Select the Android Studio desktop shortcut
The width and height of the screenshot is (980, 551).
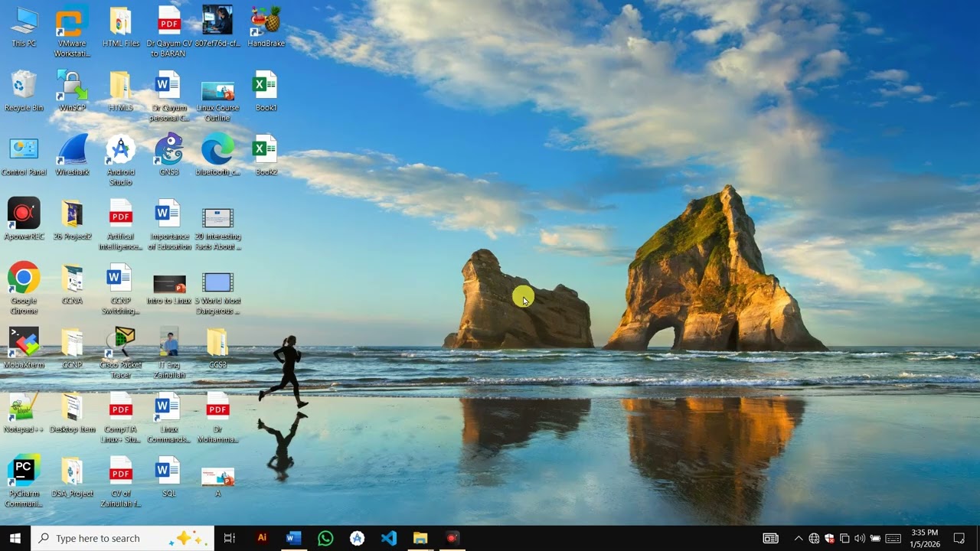[x=121, y=161]
